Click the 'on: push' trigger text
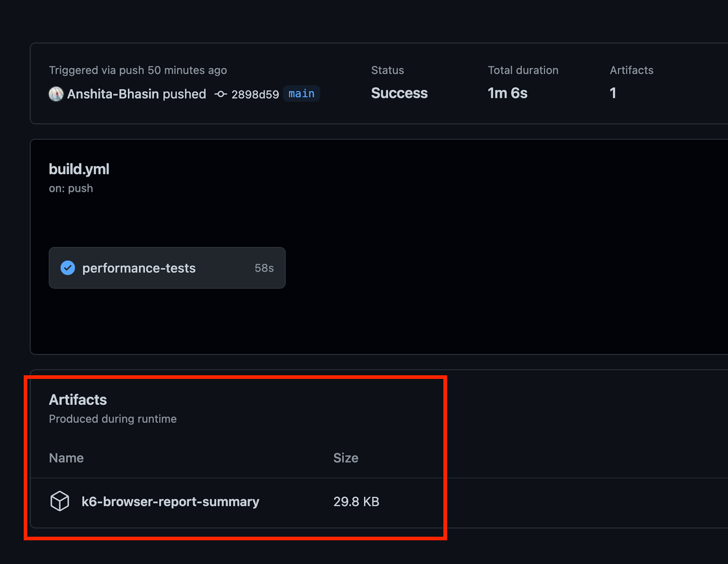Image resolution: width=728 pixels, height=564 pixels. pyautogui.click(x=71, y=188)
